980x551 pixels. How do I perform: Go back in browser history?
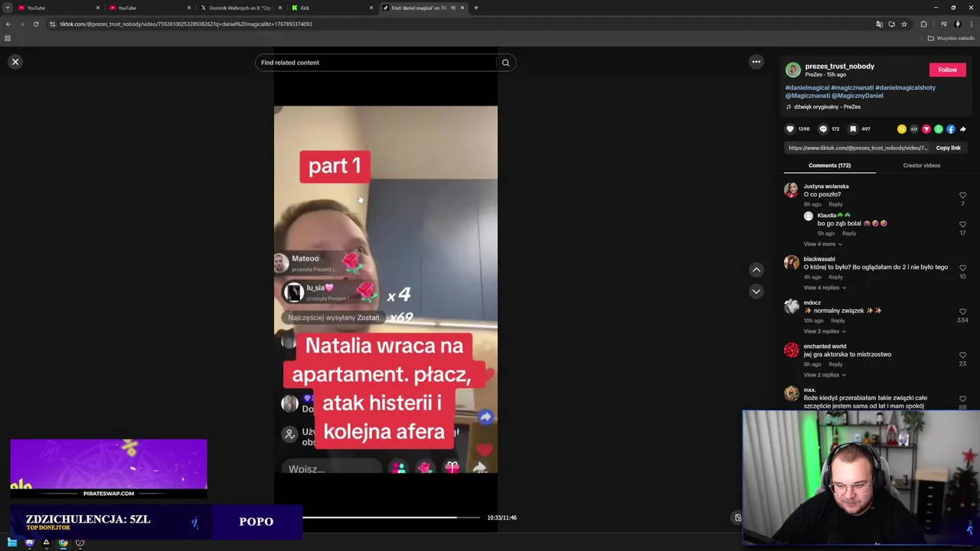pos(8,24)
